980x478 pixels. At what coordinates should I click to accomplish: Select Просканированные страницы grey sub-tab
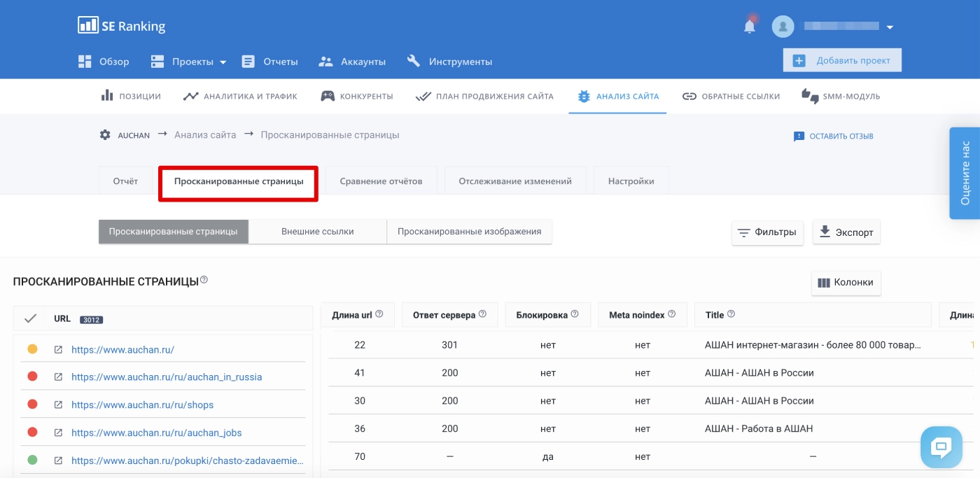pyautogui.click(x=174, y=232)
